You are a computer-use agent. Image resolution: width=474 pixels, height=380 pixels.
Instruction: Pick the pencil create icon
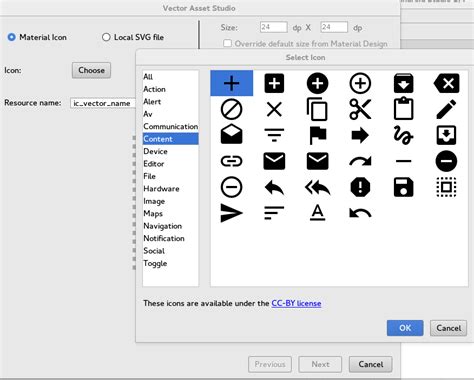446,109
